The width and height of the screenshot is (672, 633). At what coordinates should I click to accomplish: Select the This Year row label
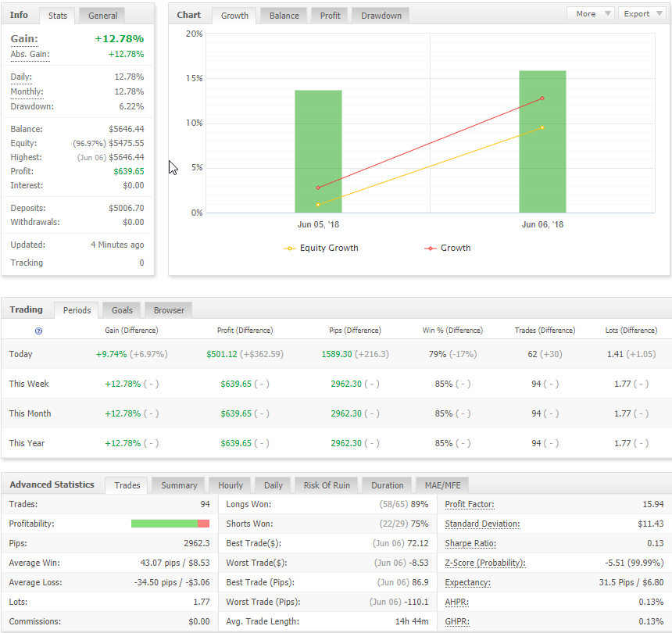[27, 443]
